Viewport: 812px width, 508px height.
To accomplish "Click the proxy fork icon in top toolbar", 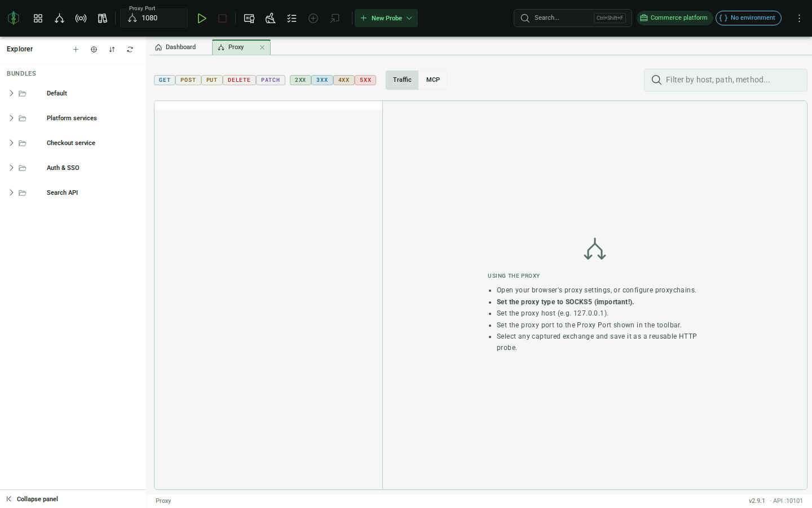I will point(59,18).
